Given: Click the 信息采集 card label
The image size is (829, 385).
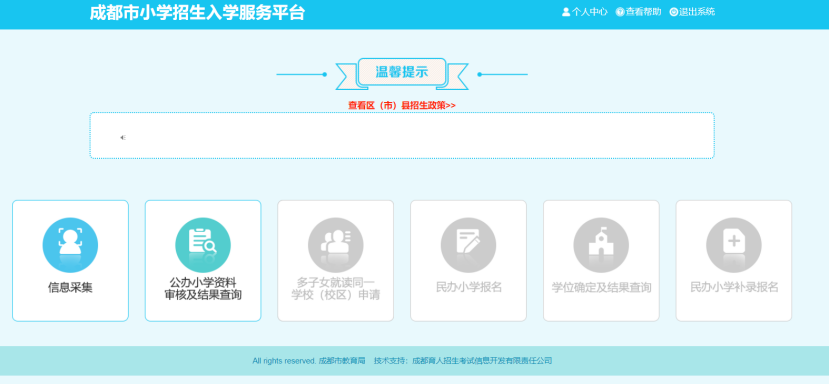Looking at the screenshot, I should coord(70,288).
